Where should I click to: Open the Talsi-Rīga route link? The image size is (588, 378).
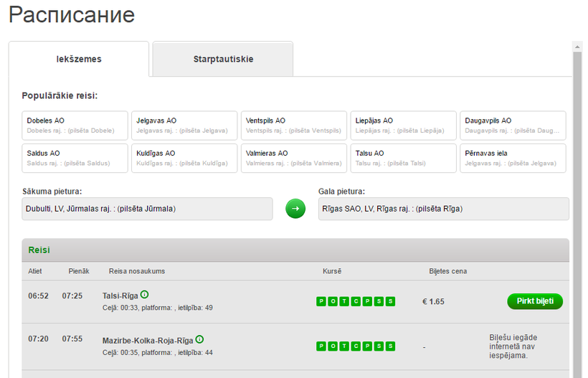coord(120,296)
